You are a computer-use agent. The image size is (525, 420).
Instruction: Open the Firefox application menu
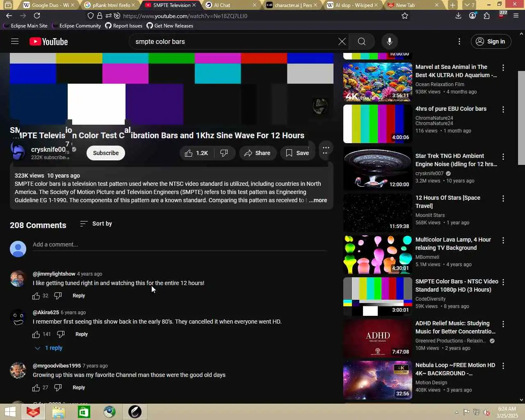click(516, 16)
